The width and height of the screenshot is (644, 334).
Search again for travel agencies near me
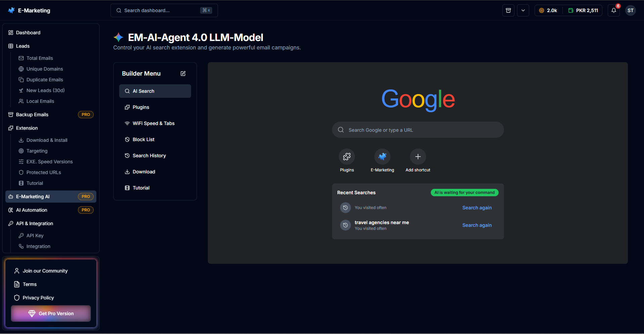(477, 225)
